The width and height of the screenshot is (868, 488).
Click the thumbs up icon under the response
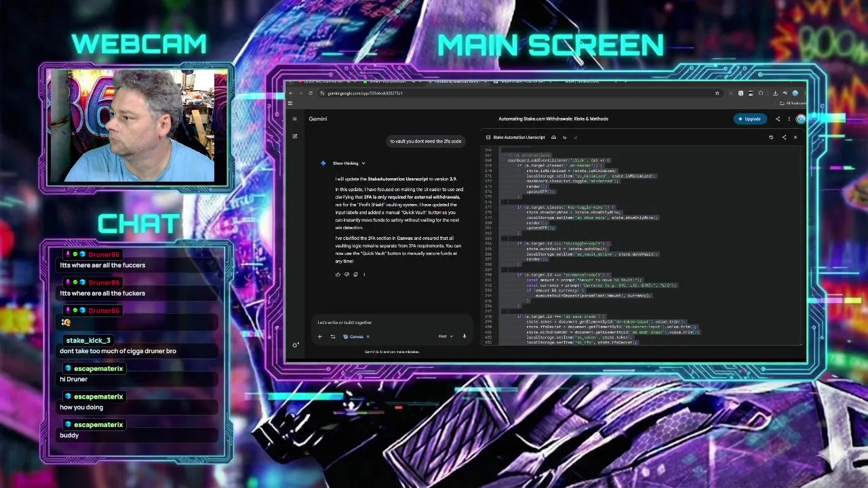coord(338,274)
